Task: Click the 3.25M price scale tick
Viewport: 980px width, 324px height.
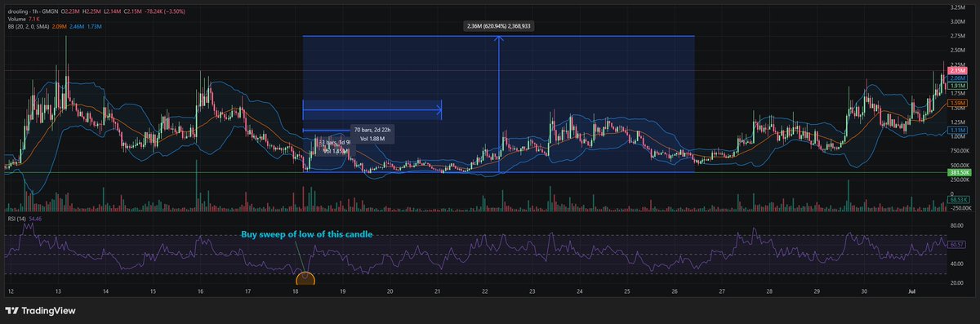Action: (x=957, y=7)
